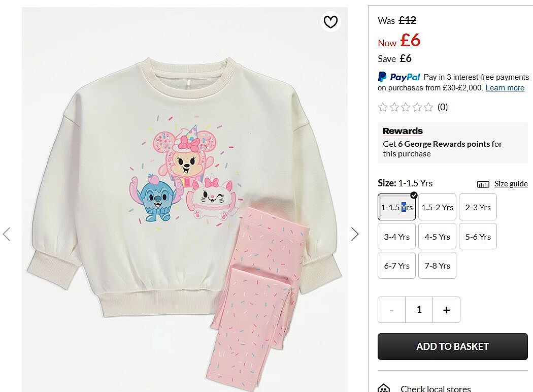Choose the 4-5 Yrs size option
Viewport: 533px width, 392px height.
(437, 237)
